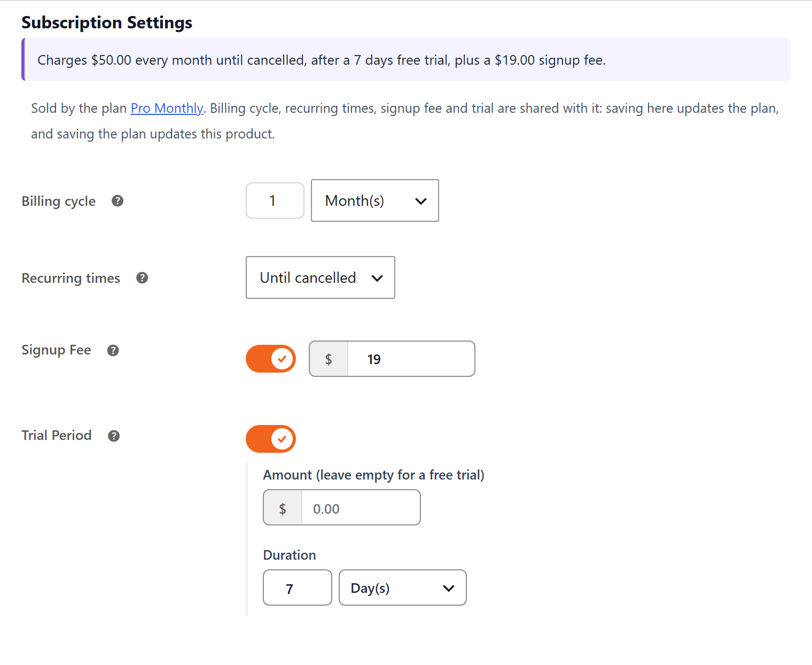Focus the billing cycle interval field

(x=275, y=200)
